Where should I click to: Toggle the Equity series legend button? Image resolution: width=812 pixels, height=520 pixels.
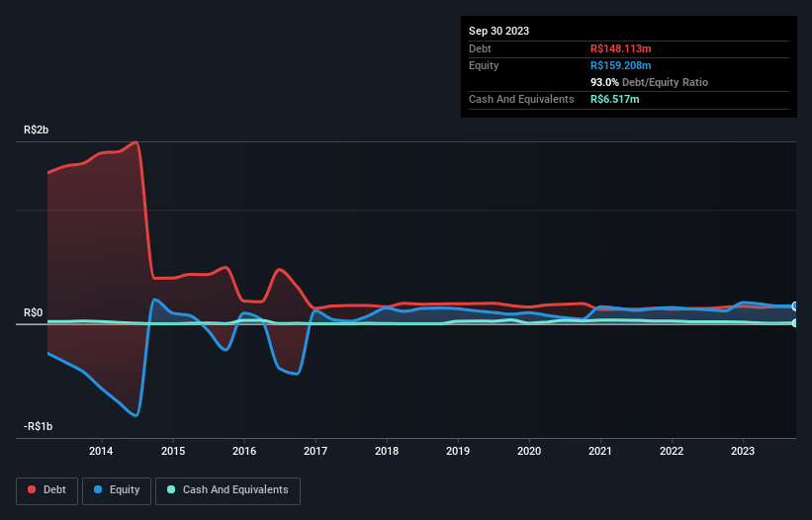click(117, 490)
